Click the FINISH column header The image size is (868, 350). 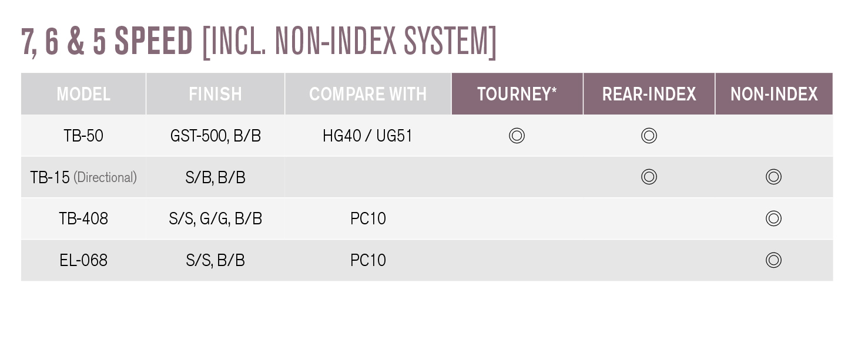216,94
